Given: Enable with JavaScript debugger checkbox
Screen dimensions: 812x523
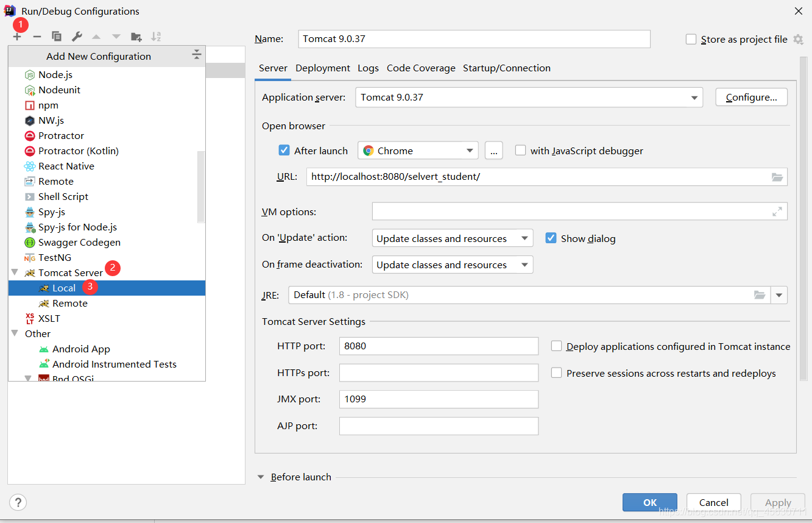Looking at the screenshot, I should click(x=520, y=151).
